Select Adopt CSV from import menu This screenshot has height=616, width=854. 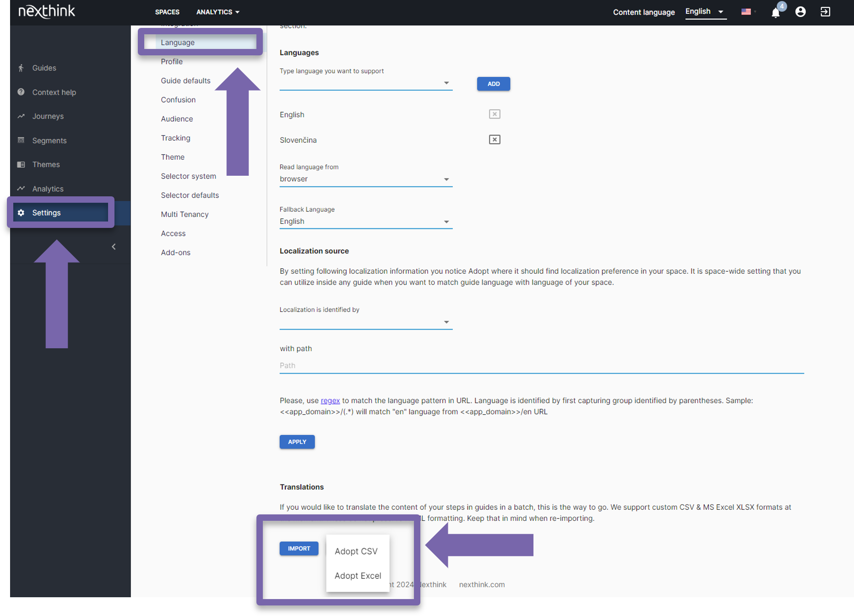pos(356,551)
